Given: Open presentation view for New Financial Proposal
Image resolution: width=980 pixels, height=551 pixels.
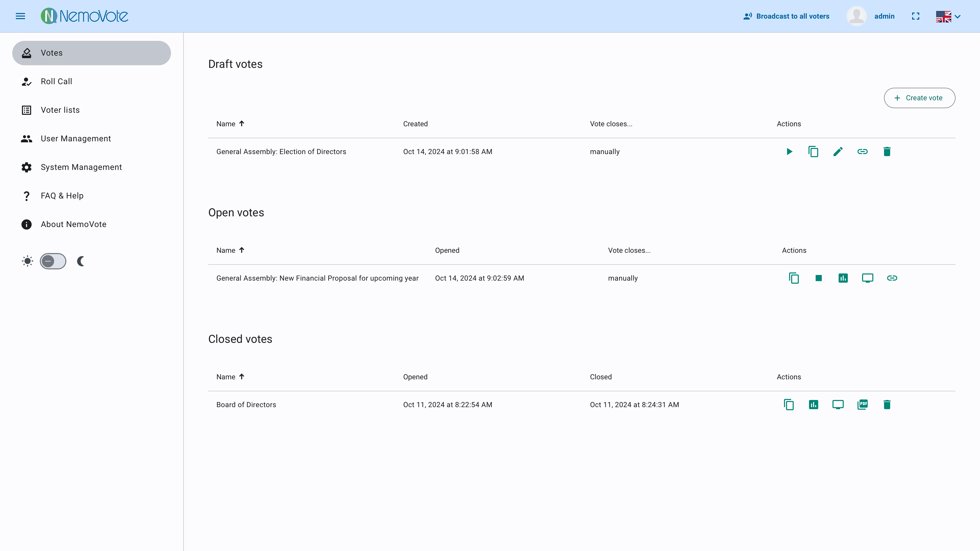Looking at the screenshot, I should (x=867, y=278).
